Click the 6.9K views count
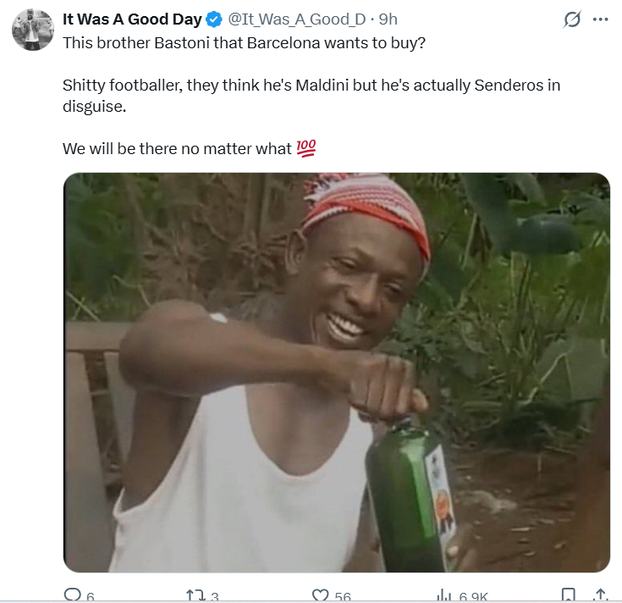622x603 pixels. (473, 597)
